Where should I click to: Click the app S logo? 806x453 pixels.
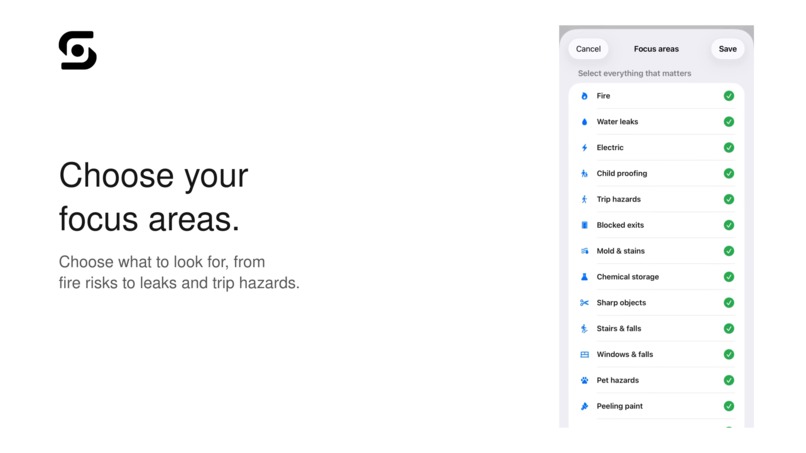coord(78,50)
